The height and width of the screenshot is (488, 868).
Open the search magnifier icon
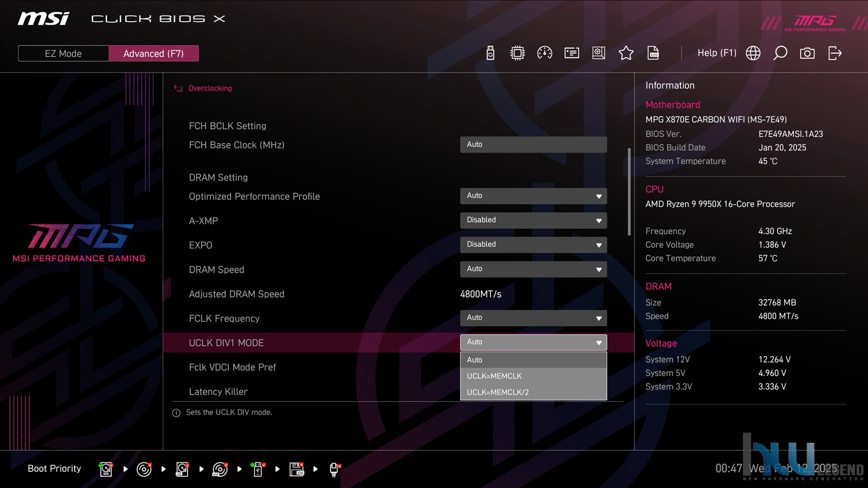click(x=780, y=53)
